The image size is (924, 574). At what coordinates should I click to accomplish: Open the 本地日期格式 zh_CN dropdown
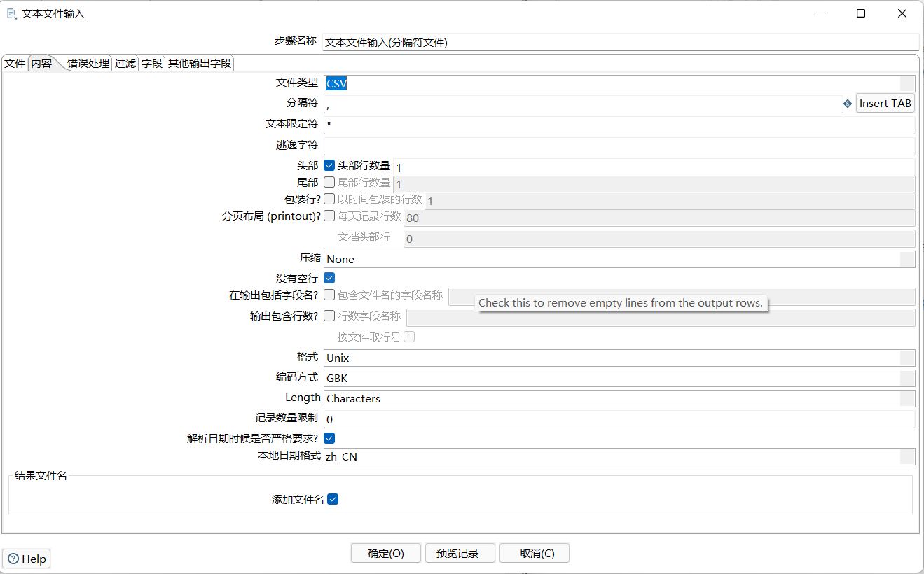pos(907,456)
